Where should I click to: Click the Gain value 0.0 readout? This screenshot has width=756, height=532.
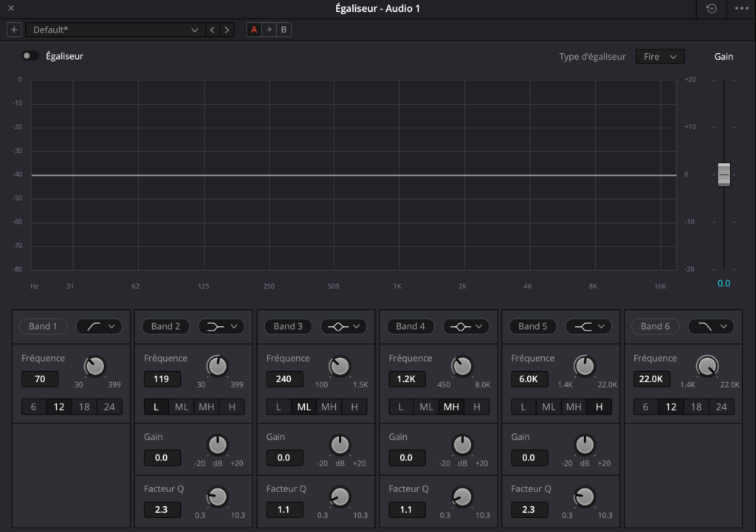tap(724, 283)
